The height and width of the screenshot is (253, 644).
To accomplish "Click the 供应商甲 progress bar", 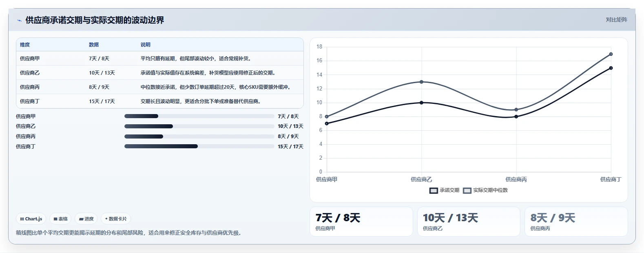I will point(199,116).
